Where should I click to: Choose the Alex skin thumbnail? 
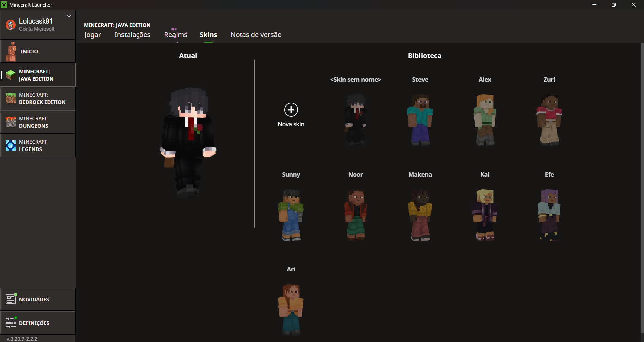485,120
